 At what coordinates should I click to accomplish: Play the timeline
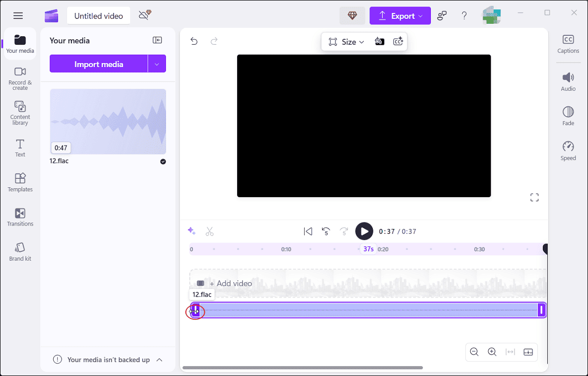click(x=364, y=231)
